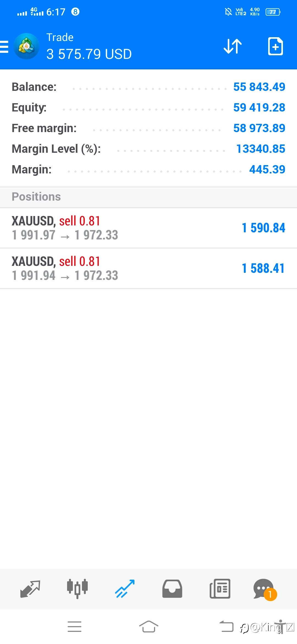Screen dimensions: 297x644
Task: Tap the Equity row
Action: click(x=148, y=108)
